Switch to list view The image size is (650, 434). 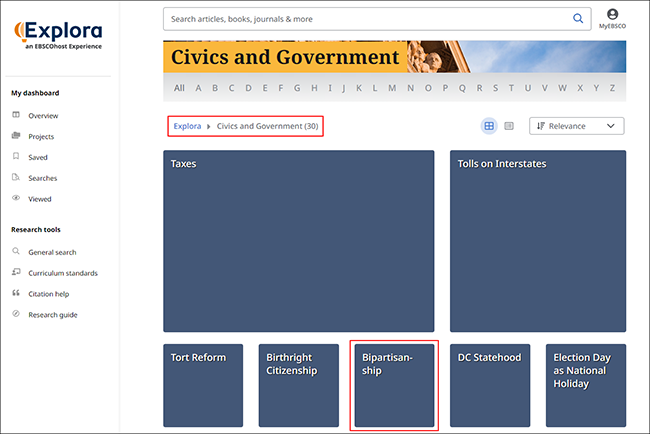(x=509, y=126)
